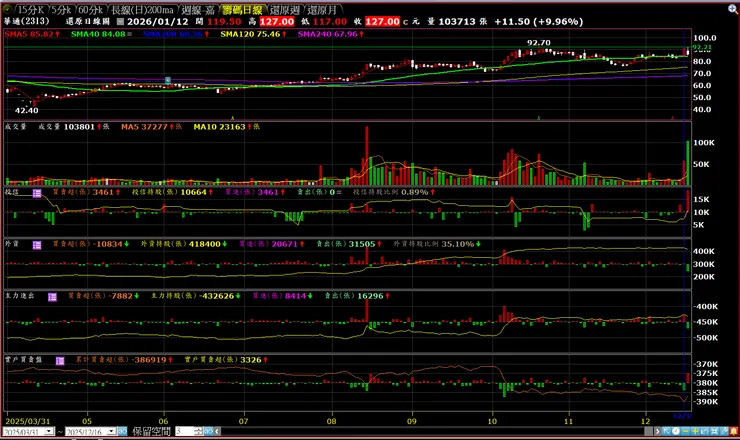Click the 外資持股比例 35.10% value

click(457, 244)
